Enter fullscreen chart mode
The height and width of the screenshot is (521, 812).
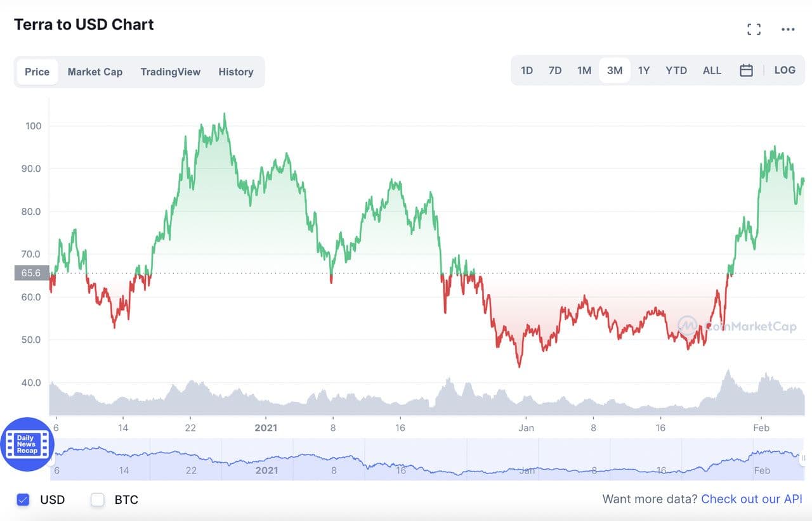coord(754,29)
